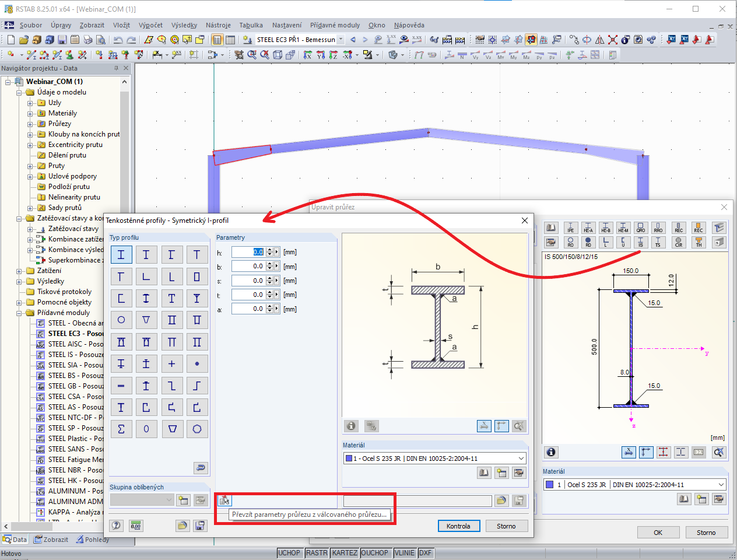
Task: Click Storno in the profile dialog
Action: click(x=506, y=526)
